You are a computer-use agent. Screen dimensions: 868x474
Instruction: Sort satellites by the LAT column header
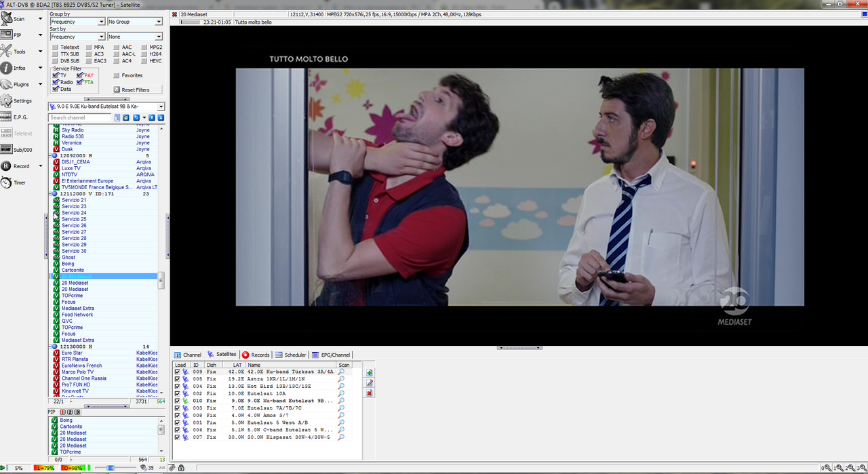point(233,365)
